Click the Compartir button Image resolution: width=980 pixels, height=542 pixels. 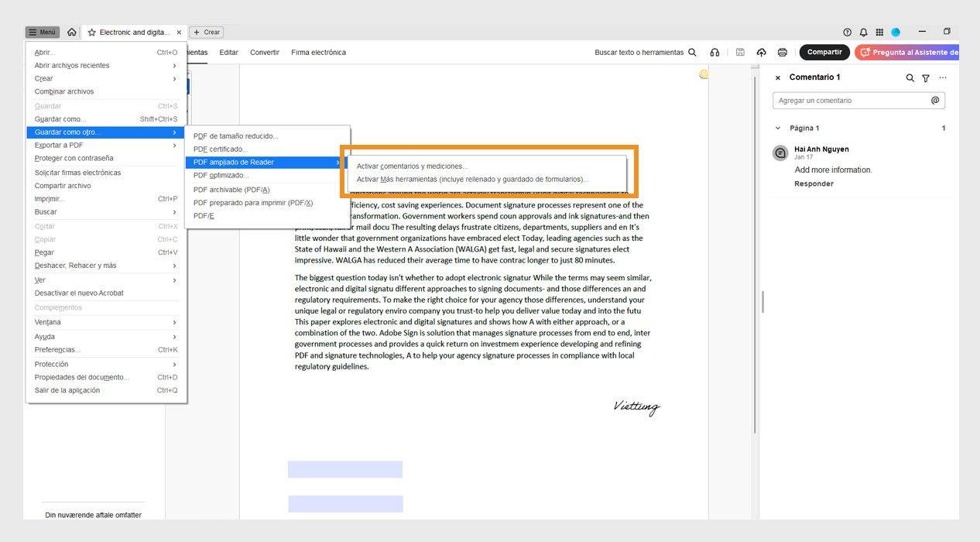click(824, 52)
